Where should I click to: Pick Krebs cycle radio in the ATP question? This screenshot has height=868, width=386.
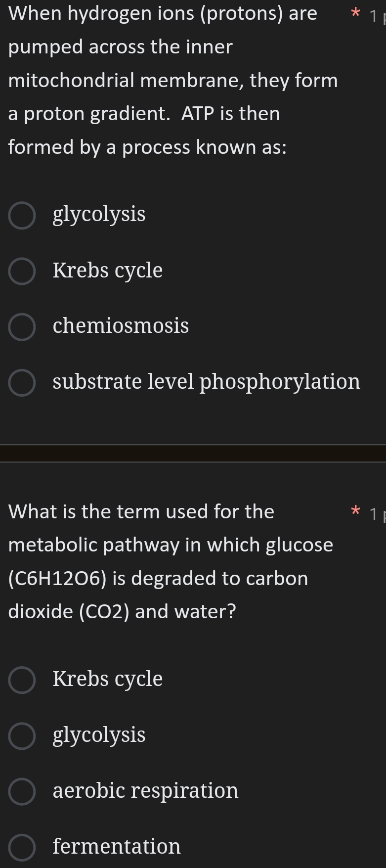tap(22, 272)
